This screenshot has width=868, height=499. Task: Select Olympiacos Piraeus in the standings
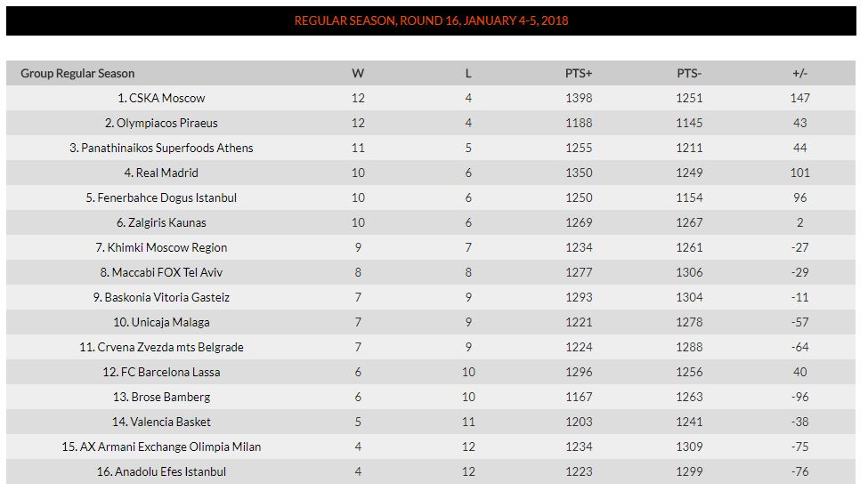[161, 123]
